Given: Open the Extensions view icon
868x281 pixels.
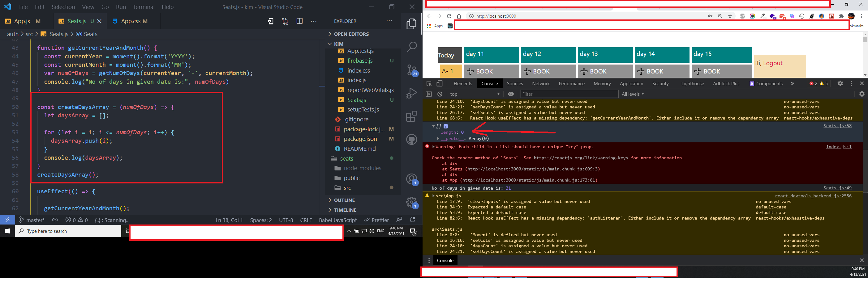Looking at the screenshot, I should click(x=411, y=117).
